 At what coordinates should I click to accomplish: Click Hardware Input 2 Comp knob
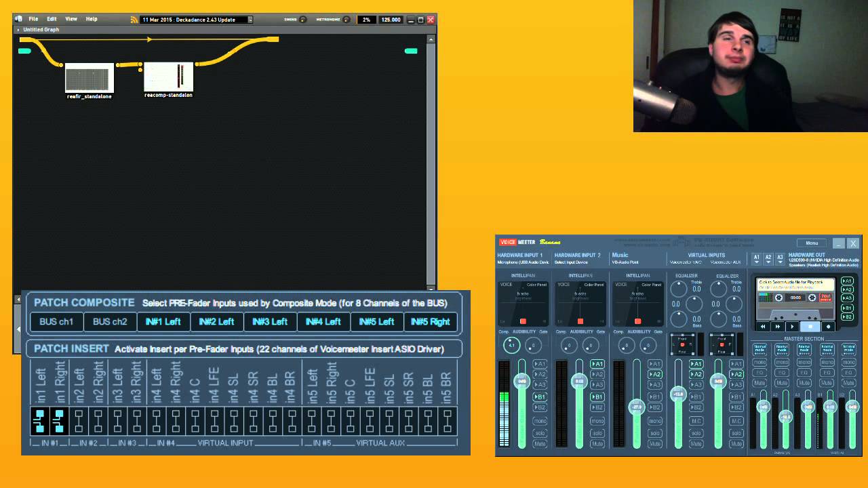pyautogui.click(x=569, y=346)
